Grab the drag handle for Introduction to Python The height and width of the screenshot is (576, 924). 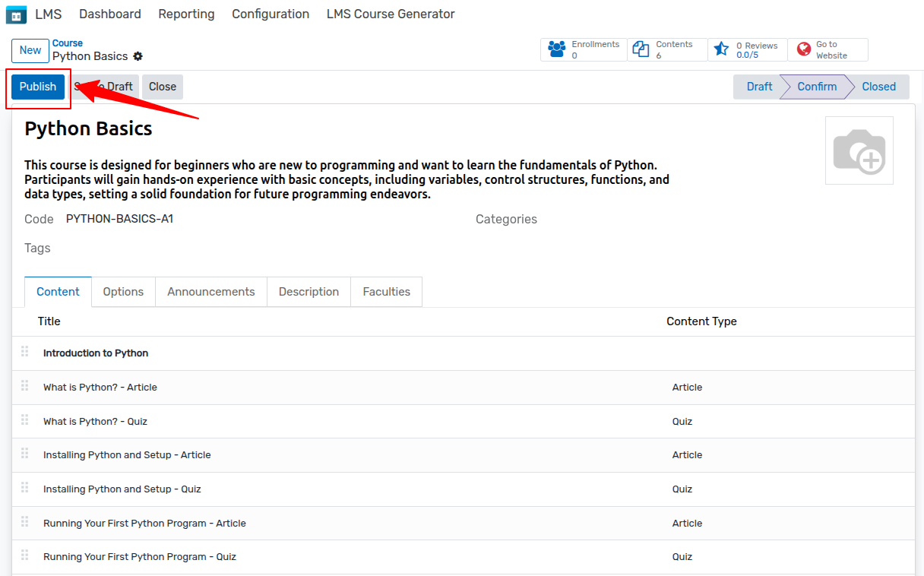(x=25, y=352)
